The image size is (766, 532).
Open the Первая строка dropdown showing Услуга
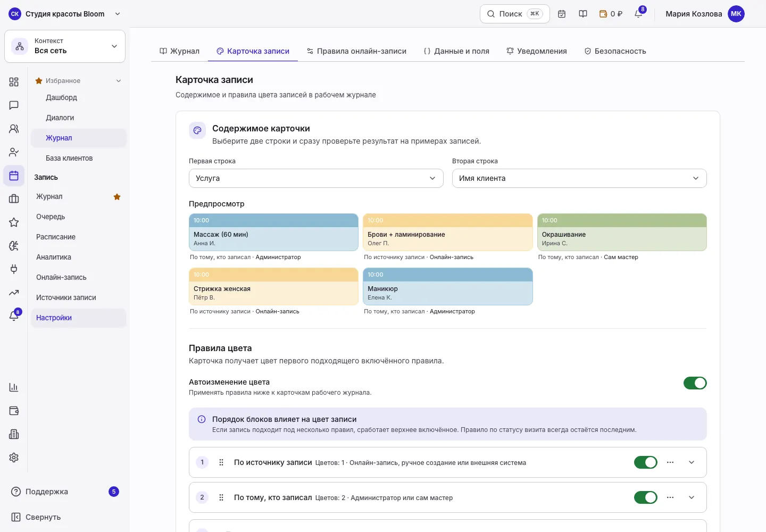click(x=316, y=178)
